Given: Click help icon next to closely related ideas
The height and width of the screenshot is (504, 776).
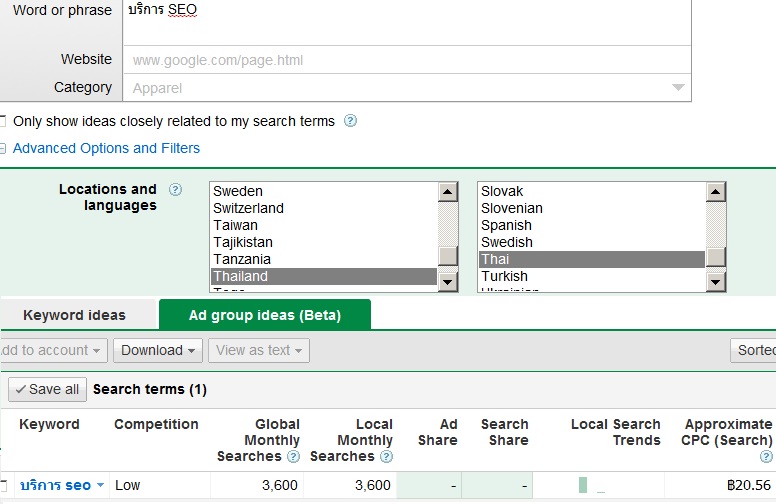Looking at the screenshot, I should pos(350,121).
